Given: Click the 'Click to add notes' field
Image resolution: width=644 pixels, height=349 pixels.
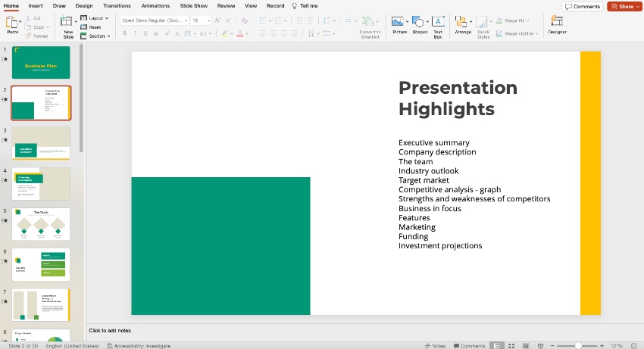Looking at the screenshot, I should tap(110, 331).
